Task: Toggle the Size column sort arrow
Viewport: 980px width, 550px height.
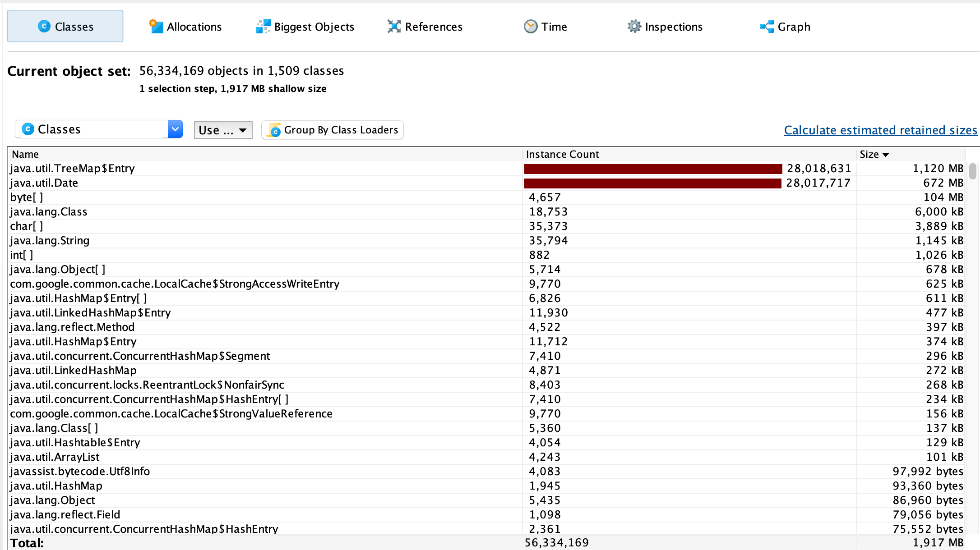Action: pyautogui.click(x=886, y=155)
